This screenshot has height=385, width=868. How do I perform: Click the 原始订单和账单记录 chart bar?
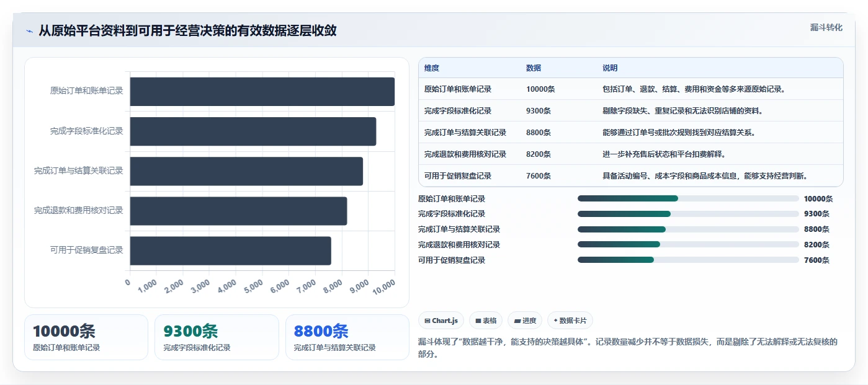point(262,92)
